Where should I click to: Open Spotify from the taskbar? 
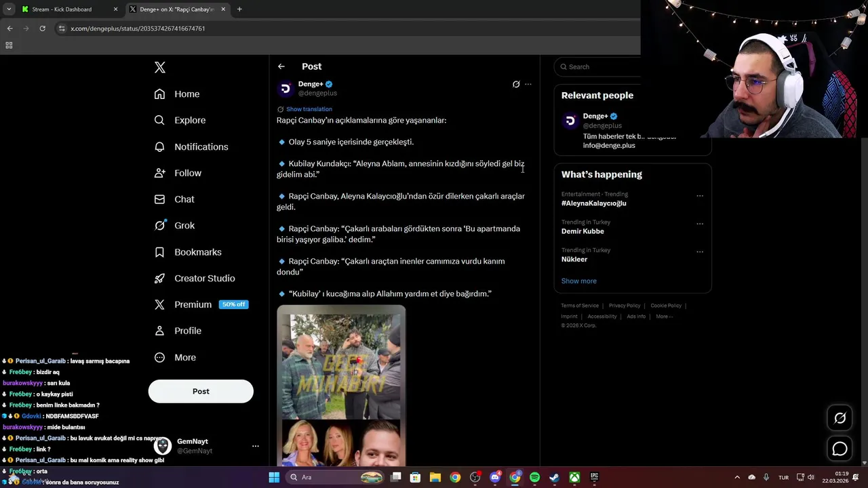(534, 477)
